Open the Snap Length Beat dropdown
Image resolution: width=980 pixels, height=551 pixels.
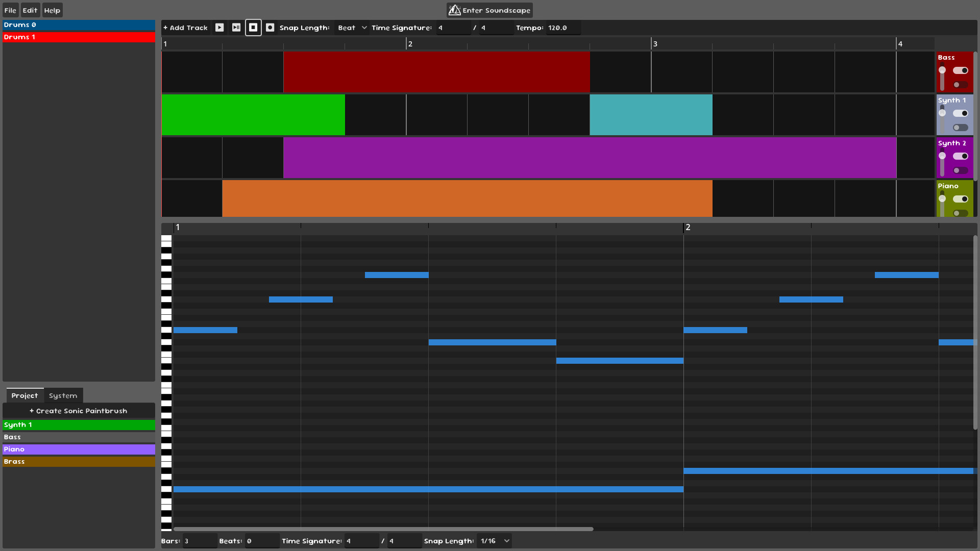(351, 28)
